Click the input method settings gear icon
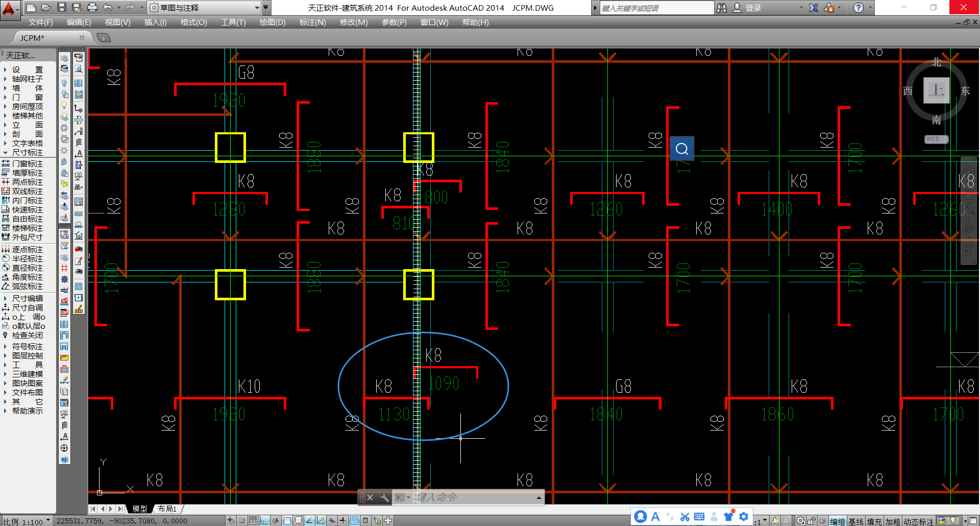 [x=744, y=517]
